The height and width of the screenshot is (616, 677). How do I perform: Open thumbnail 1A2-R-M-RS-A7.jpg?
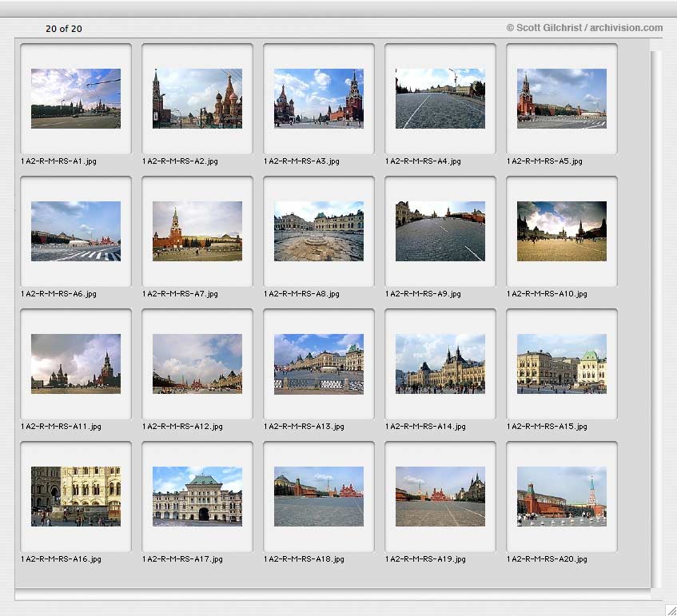[197, 231]
